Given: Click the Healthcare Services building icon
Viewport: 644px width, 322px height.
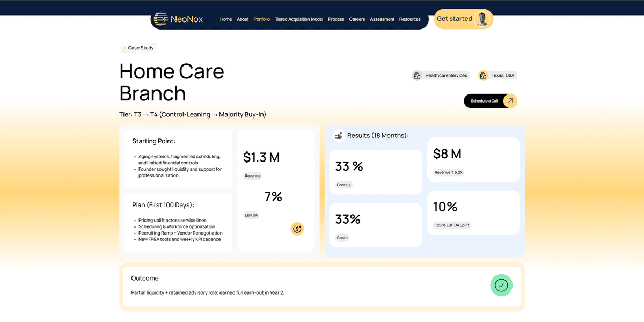Looking at the screenshot, I should (417, 76).
